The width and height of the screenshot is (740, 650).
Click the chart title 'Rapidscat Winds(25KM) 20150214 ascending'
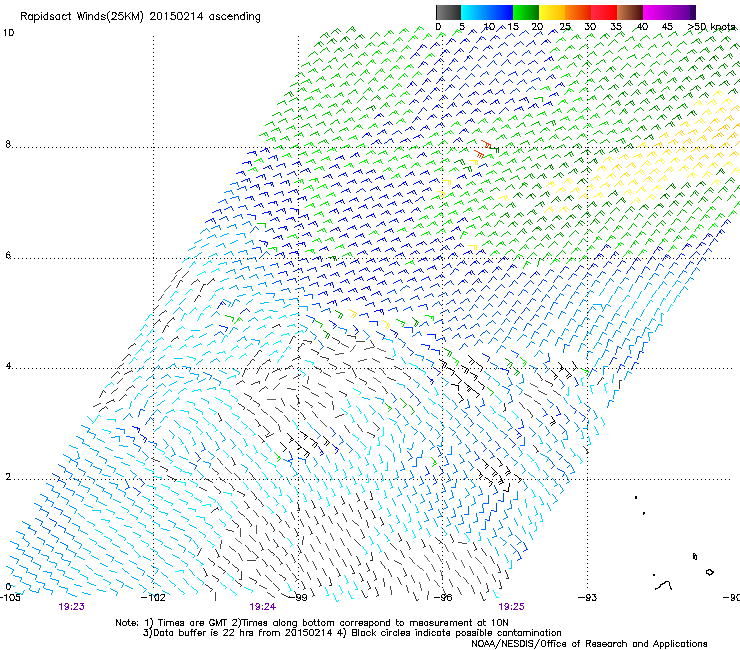coord(140,17)
